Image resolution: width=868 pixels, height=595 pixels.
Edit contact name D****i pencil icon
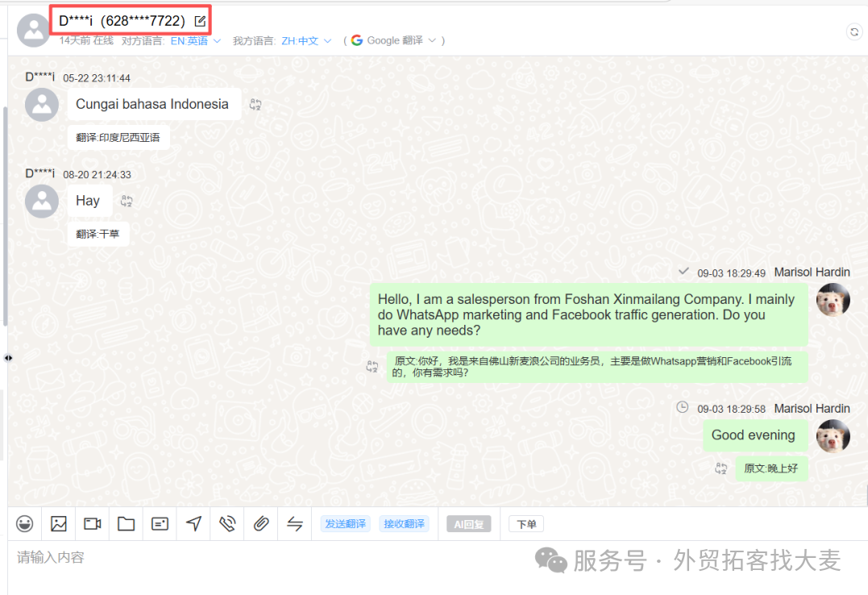click(200, 21)
